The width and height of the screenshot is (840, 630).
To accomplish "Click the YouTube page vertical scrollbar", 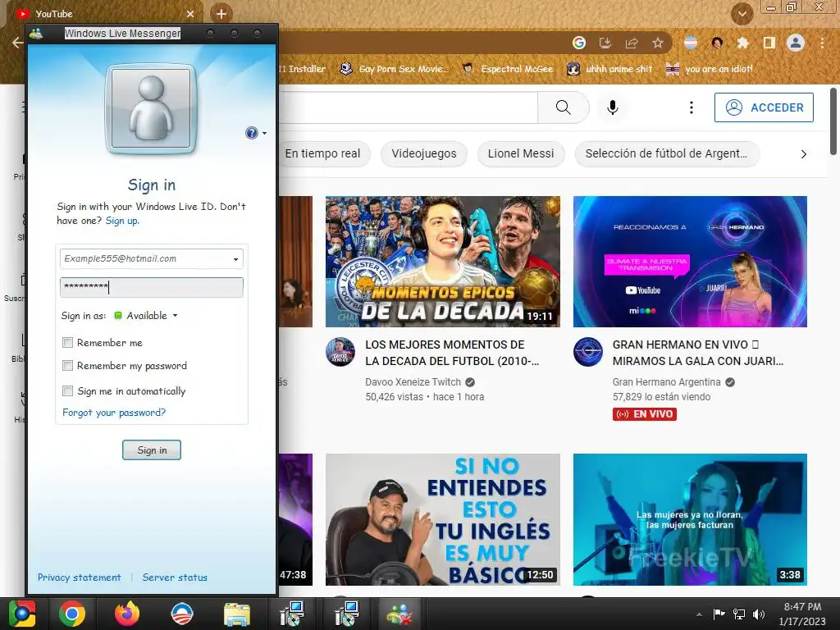I will (833, 121).
